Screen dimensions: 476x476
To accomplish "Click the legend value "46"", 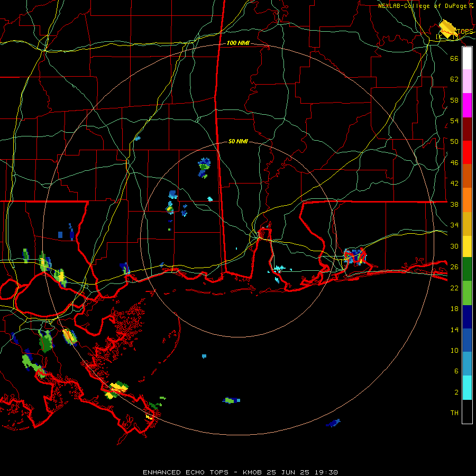I will [454, 162].
